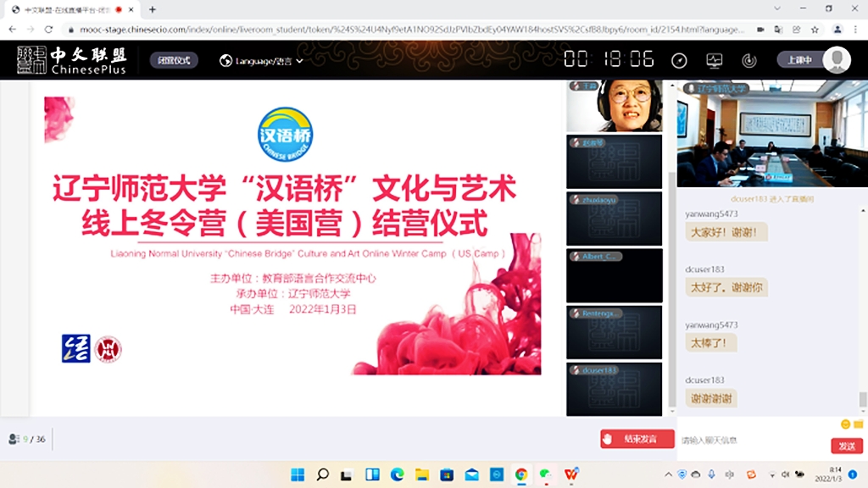Image resolution: width=868 pixels, height=488 pixels.
Task: Open the user avatar profile
Action: (x=837, y=60)
